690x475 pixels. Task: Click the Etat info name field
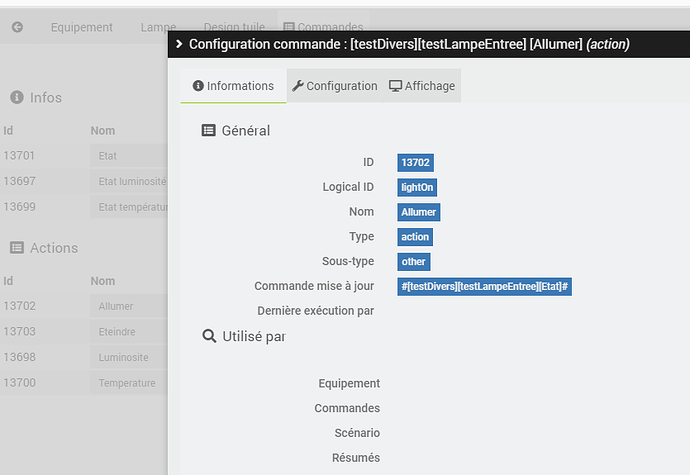pos(128,156)
